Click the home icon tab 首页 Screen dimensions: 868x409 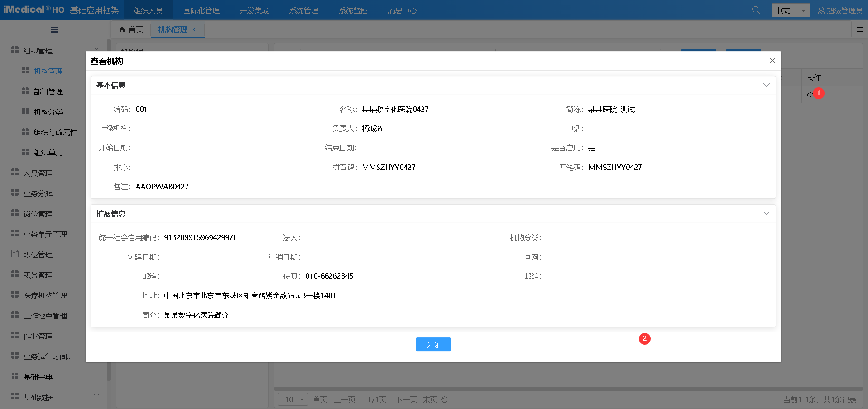pos(131,29)
